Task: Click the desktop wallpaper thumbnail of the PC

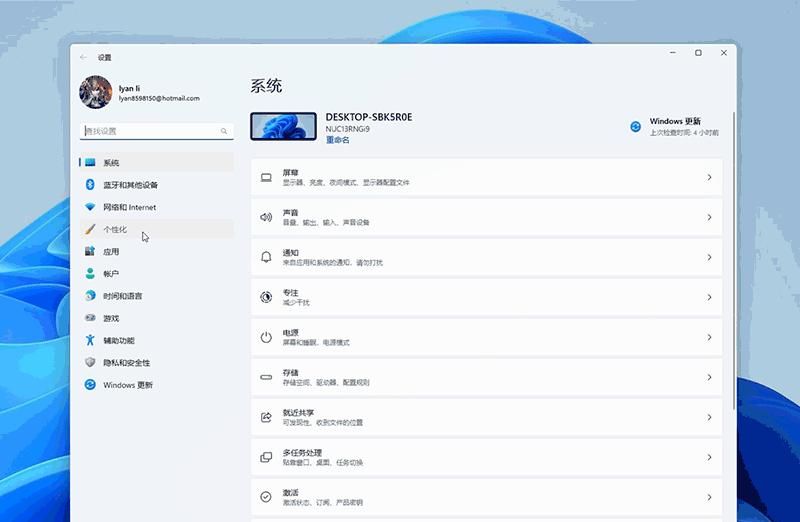Action: [283, 127]
